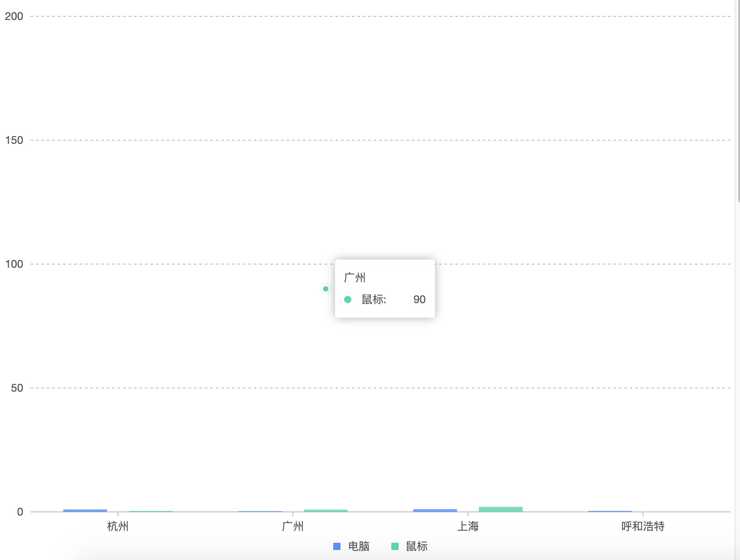This screenshot has width=740, height=560.
Task: Click the 50 y-axis value
Action: [17, 388]
